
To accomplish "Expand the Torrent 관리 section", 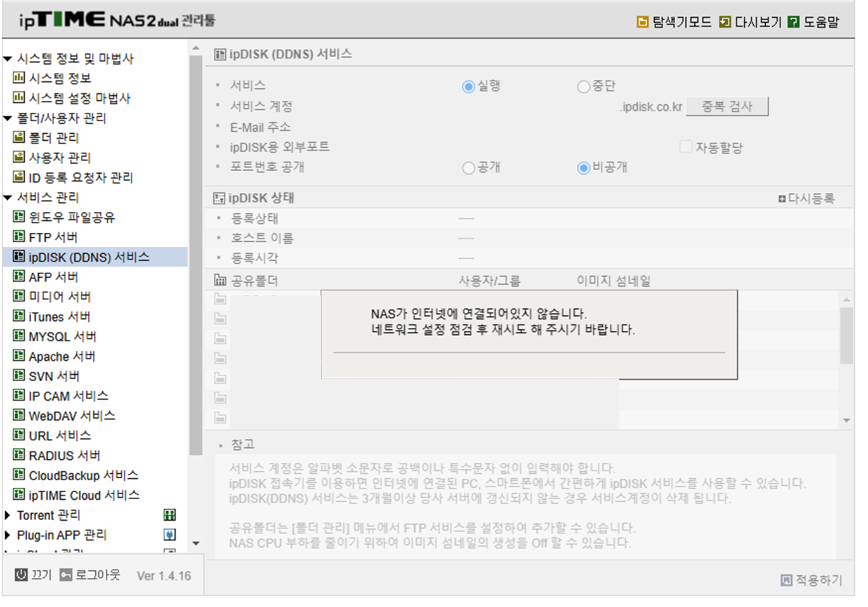I will point(8,515).
